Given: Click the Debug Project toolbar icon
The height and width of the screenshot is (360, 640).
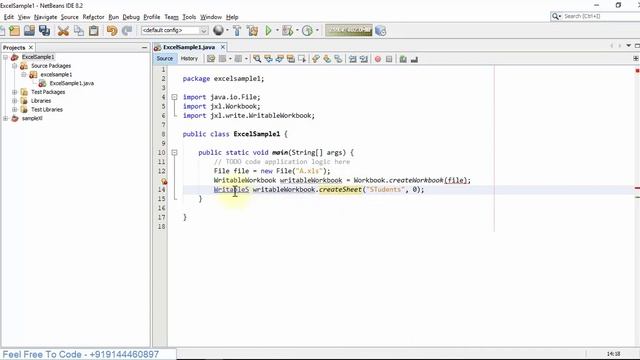Looking at the screenshot, I should pos(288,31).
